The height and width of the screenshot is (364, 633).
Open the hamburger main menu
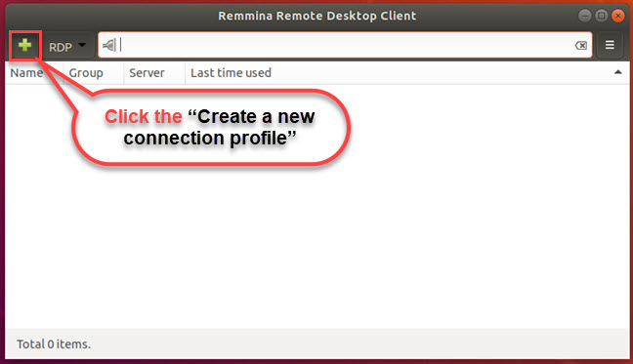610,45
